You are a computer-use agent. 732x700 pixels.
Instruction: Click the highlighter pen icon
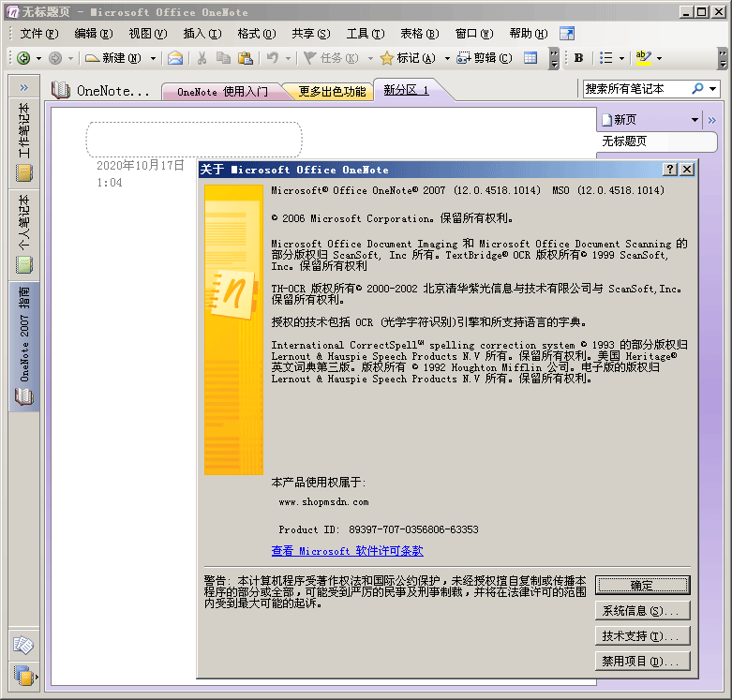[643, 58]
